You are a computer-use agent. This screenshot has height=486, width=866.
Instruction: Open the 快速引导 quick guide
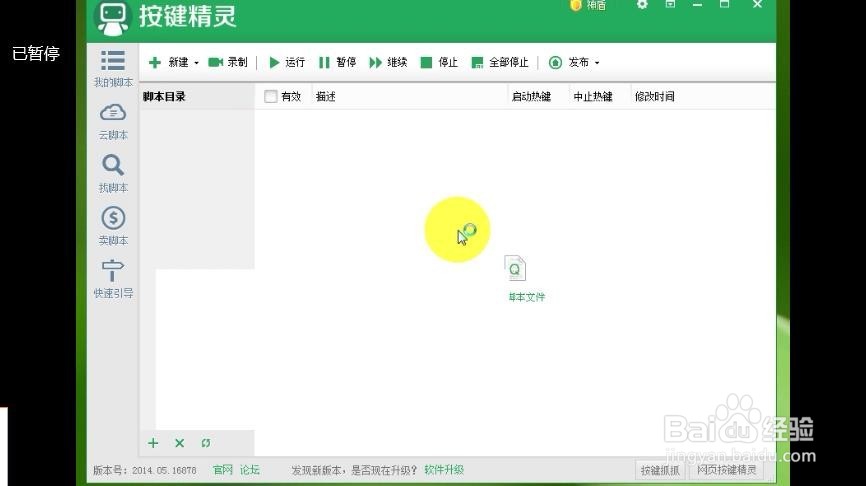pos(113,279)
